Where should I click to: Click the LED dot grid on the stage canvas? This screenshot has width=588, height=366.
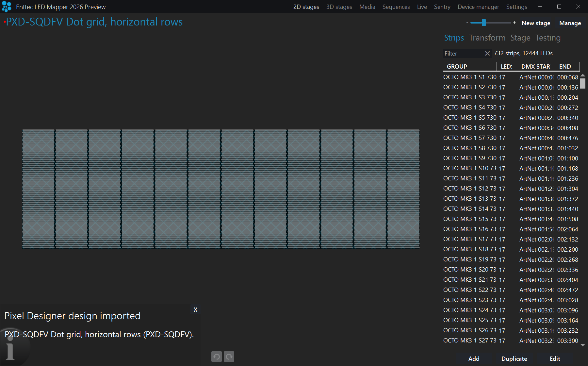[x=221, y=189]
